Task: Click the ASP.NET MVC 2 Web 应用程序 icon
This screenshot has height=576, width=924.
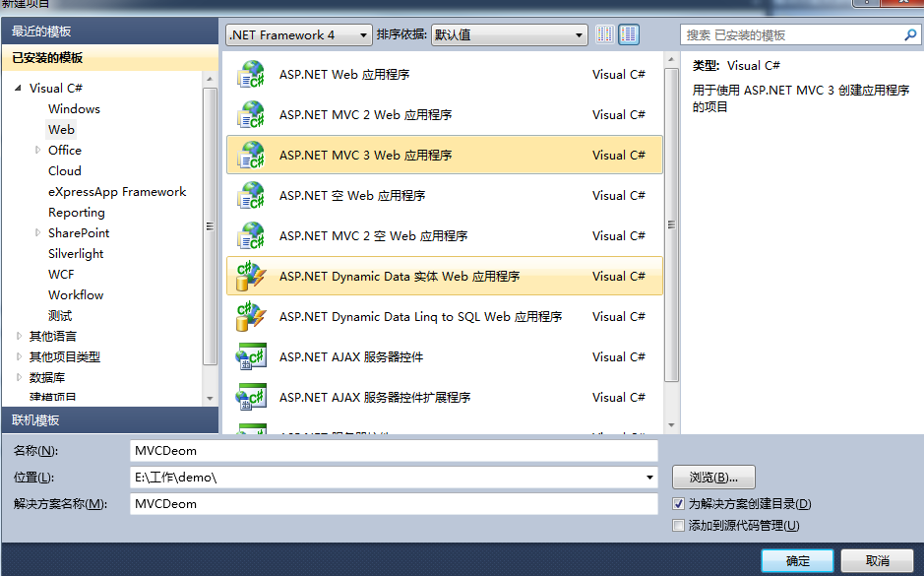Action: tap(251, 114)
